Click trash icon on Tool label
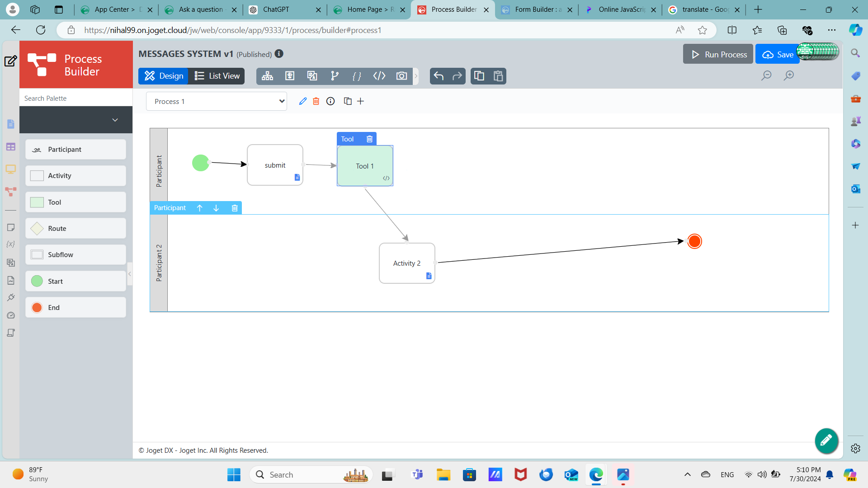The image size is (868, 488). point(369,139)
